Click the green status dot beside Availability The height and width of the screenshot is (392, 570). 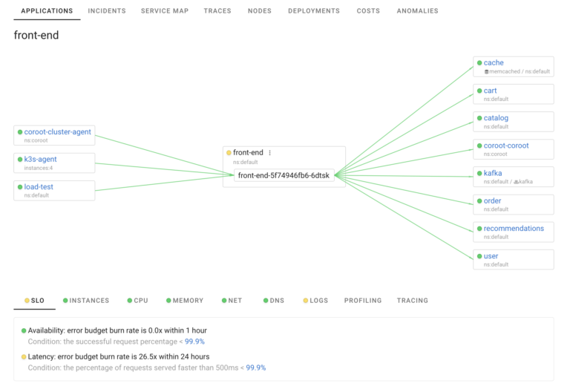tap(24, 331)
